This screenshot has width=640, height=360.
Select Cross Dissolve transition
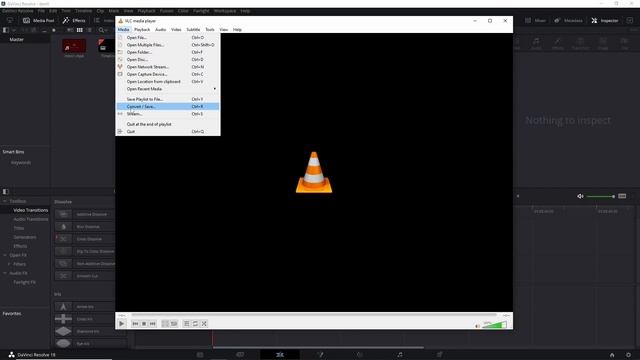point(84,239)
